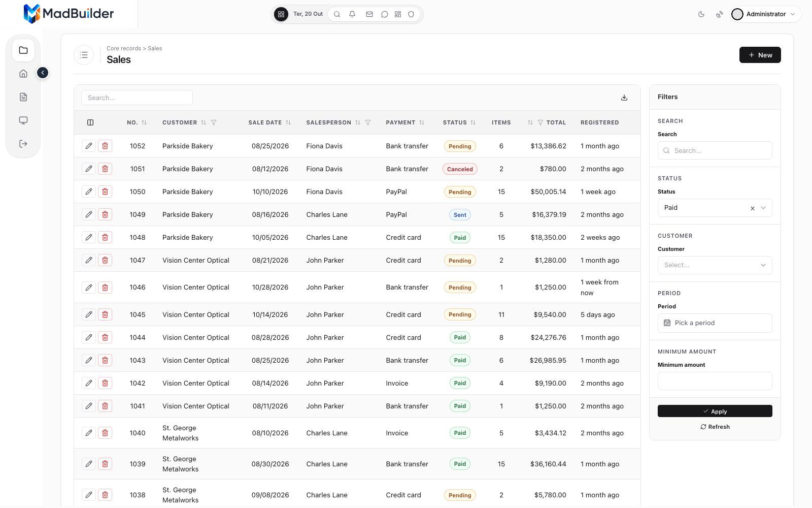The height and width of the screenshot is (508, 812).
Task: Click the shield icon in top bar
Action: pyautogui.click(x=412, y=14)
